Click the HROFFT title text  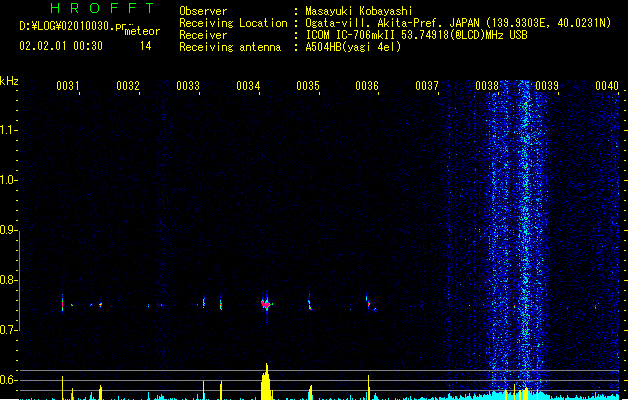tap(103, 8)
